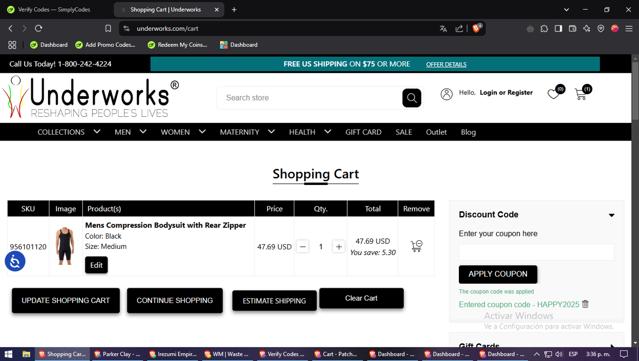Open the Outlet menu item
This screenshot has width=639, height=361.
pos(436,132)
